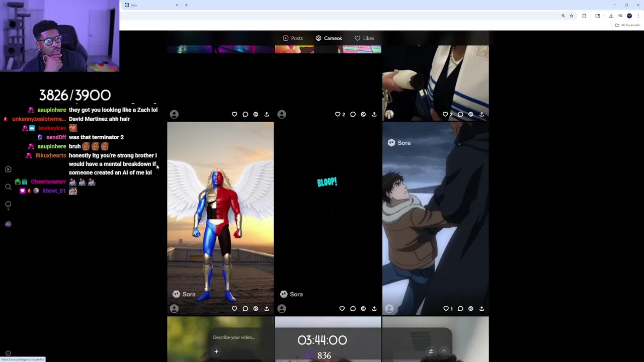Like the top-left video above the angel video
Screen dimensions: 644x362
(x=234, y=115)
